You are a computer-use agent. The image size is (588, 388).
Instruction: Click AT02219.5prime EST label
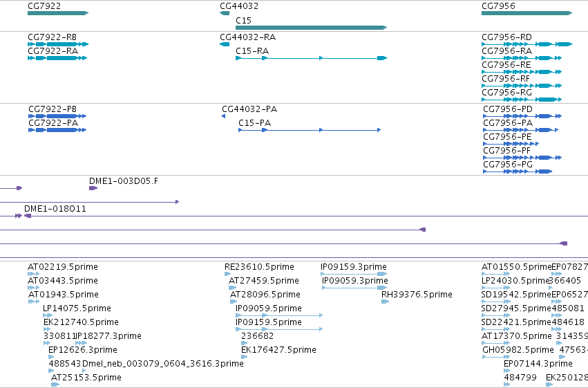point(63,267)
